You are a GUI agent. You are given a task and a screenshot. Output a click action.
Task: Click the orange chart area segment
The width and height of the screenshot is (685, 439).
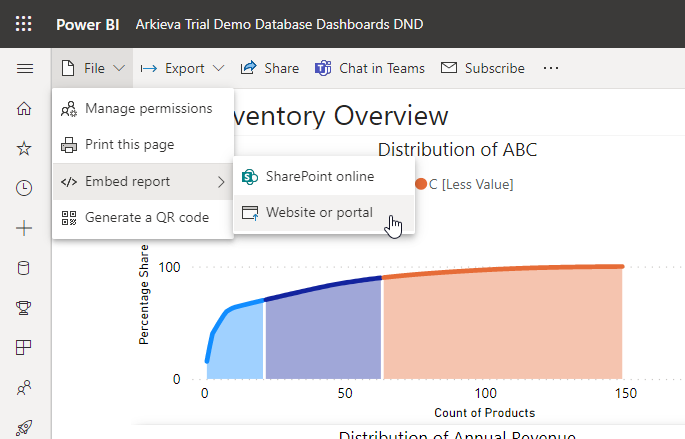coord(502,325)
